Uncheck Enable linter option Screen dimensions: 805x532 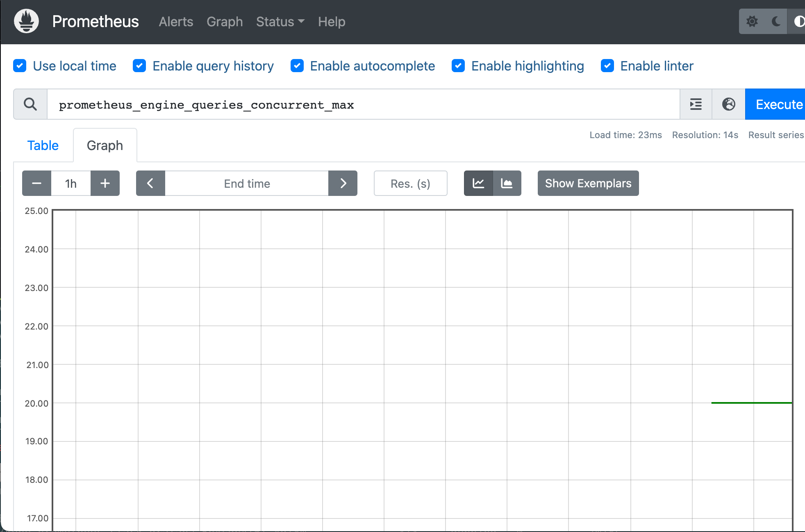click(x=607, y=66)
